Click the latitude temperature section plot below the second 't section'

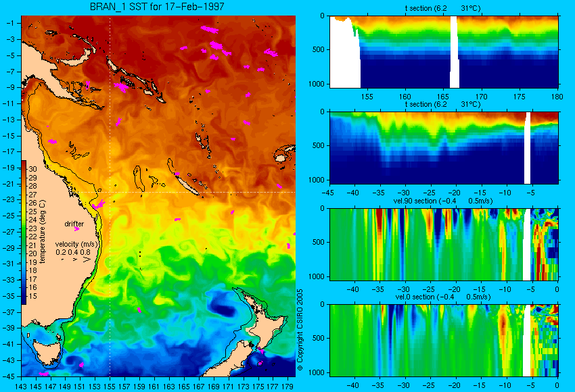coord(444,148)
